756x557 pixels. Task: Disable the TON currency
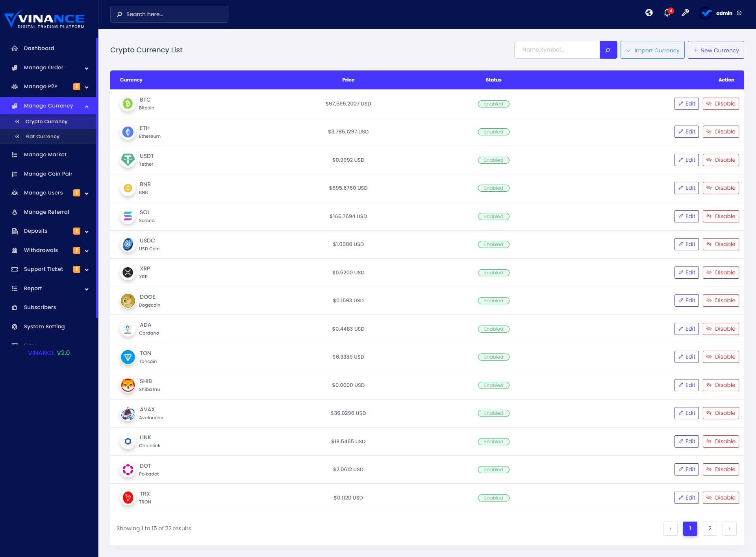(x=721, y=357)
